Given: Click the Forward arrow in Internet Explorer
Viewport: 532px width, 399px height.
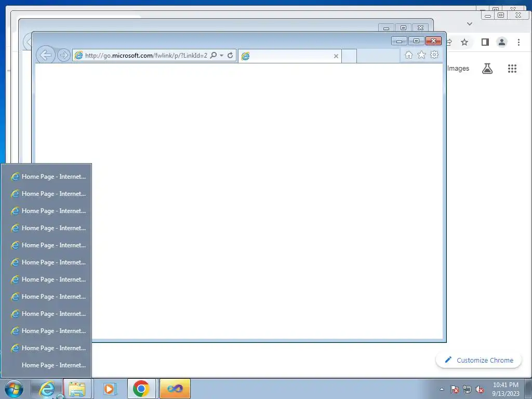Looking at the screenshot, I should tap(63, 55).
